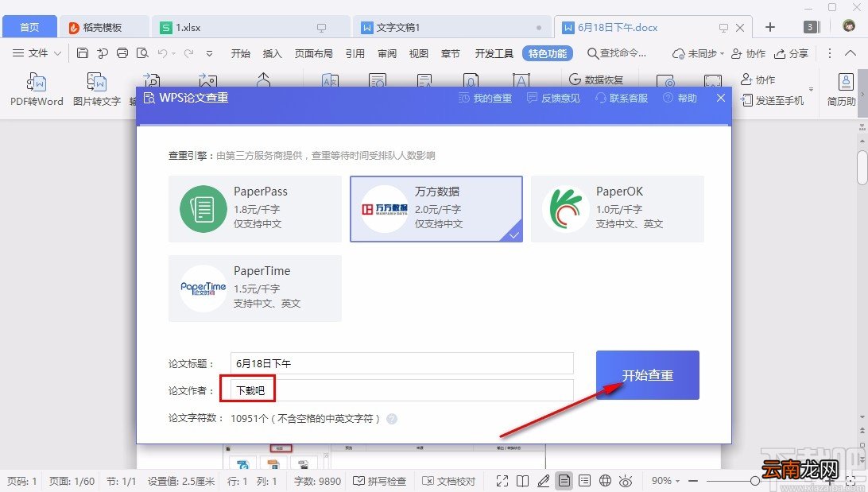Screen dimensions: 868x492
Task: Open 帮助 in dialog header
Action: [680, 98]
